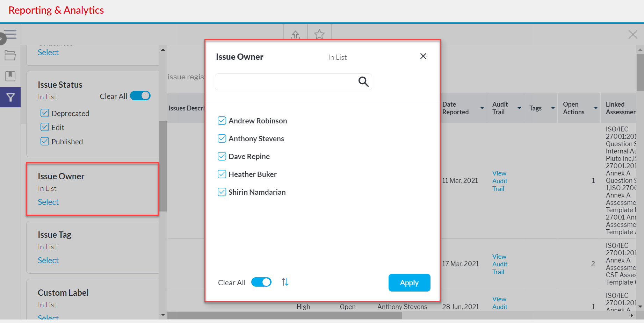Image resolution: width=644 pixels, height=323 pixels.
Task: Click the export/upload icon in the toolbar
Action: point(295,35)
